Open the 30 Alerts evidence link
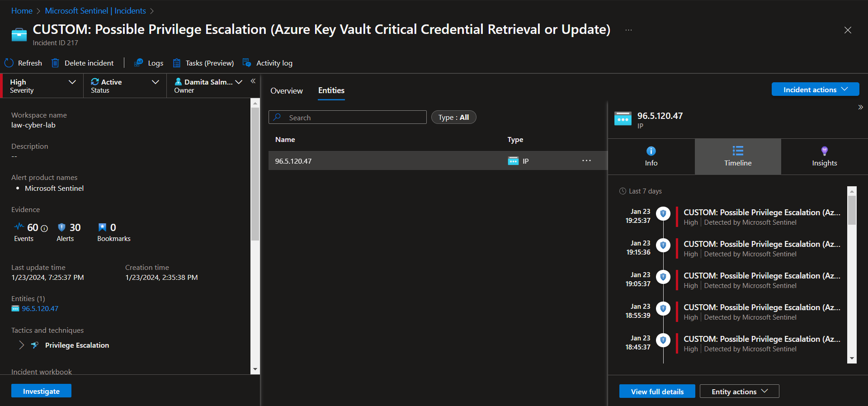868x406 pixels. tap(69, 232)
